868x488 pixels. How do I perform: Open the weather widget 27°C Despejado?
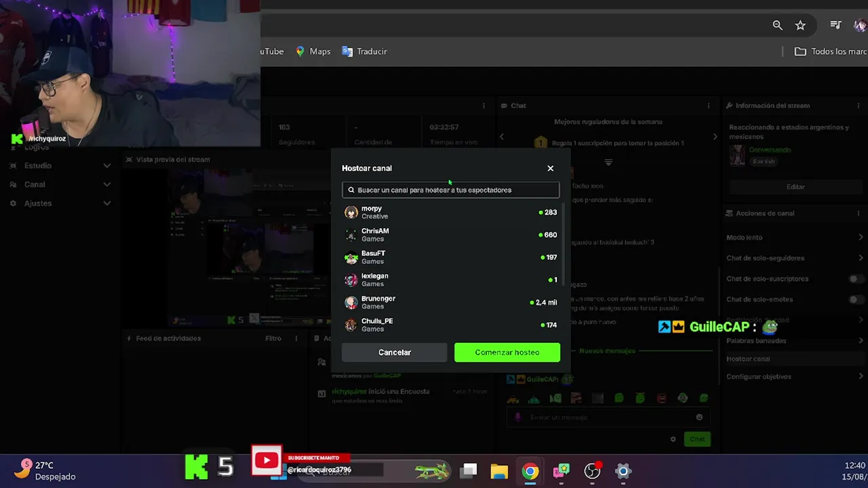tap(46, 470)
